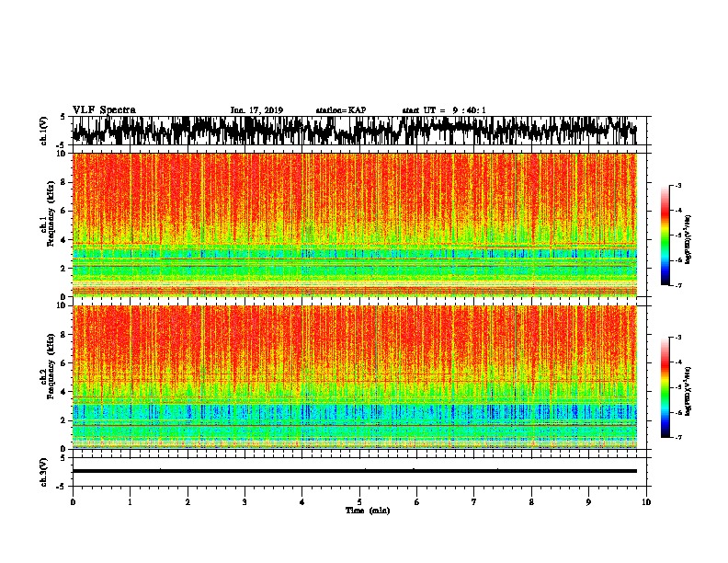Click the "5" voltage tick of ch.1(V) panel
This screenshot has height=563, width=728.
[63, 117]
